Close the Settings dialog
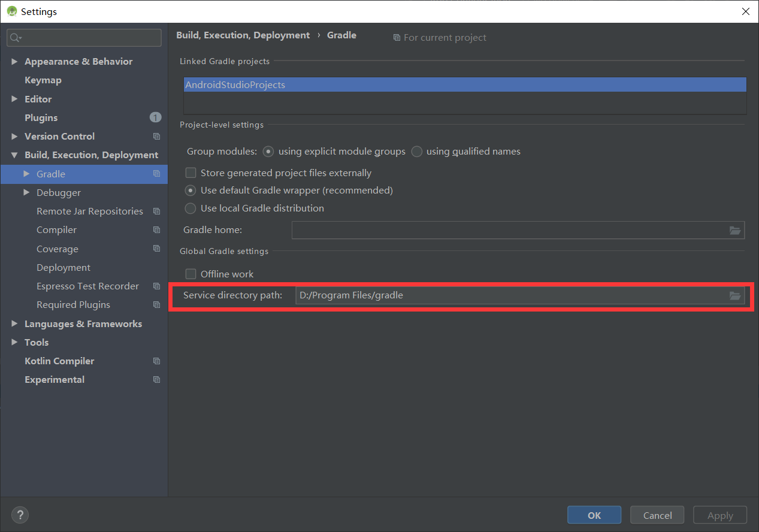This screenshot has height=532, width=759. point(745,11)
